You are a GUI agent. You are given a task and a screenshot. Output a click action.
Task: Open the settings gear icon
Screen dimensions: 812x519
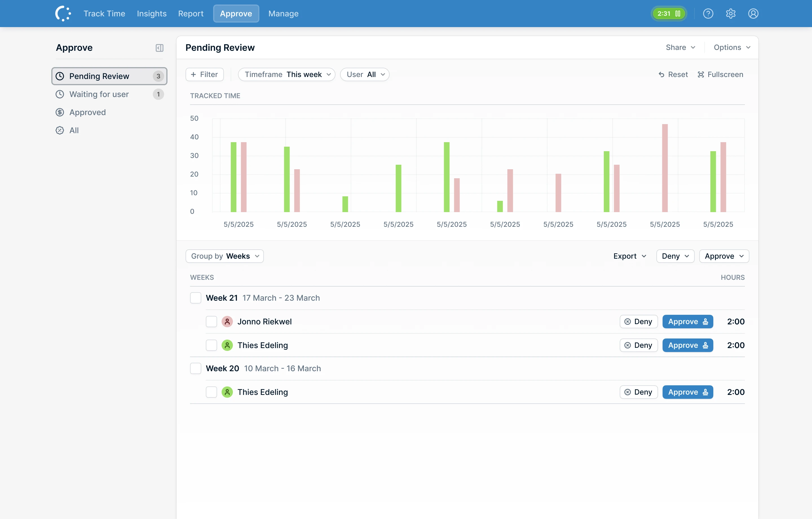pos(731,14)
